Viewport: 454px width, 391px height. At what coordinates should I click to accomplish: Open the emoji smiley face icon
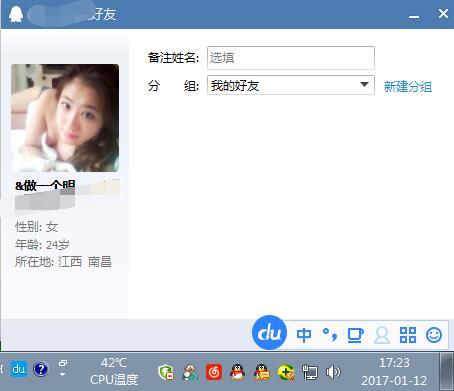(x=434, y=335)
